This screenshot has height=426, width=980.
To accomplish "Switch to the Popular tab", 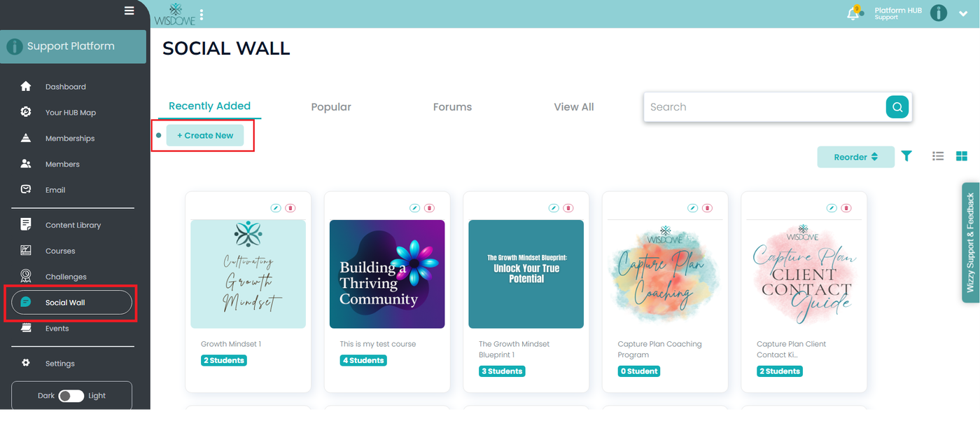I will click(331, 107).
